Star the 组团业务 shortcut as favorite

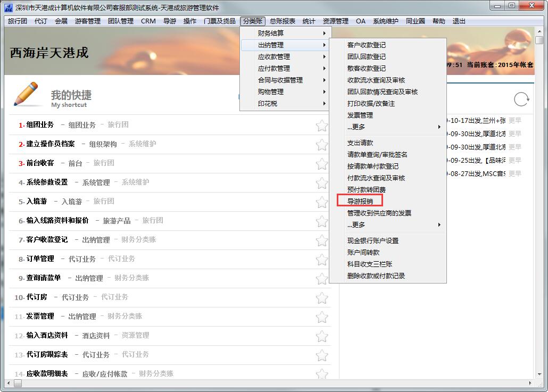[x=322, y=126]
